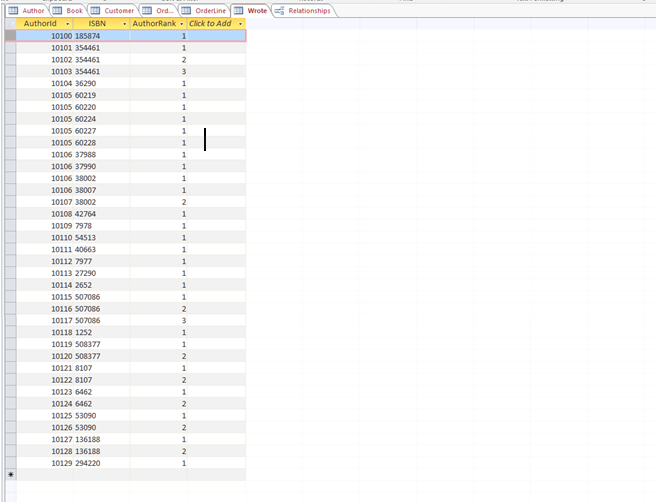Switch to the OrderLine tab
This screenshot has height=502, width=656.
(204, 11)
